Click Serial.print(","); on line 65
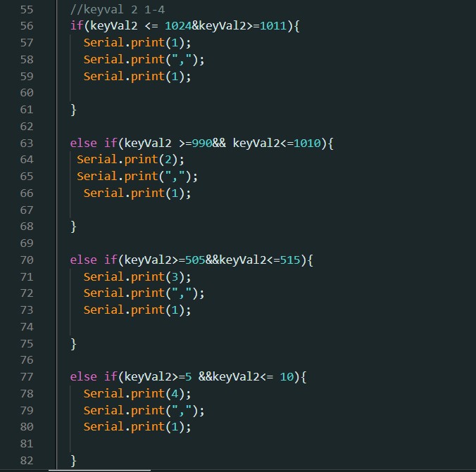This screenshot has width=476, height=472. (137, 177)
